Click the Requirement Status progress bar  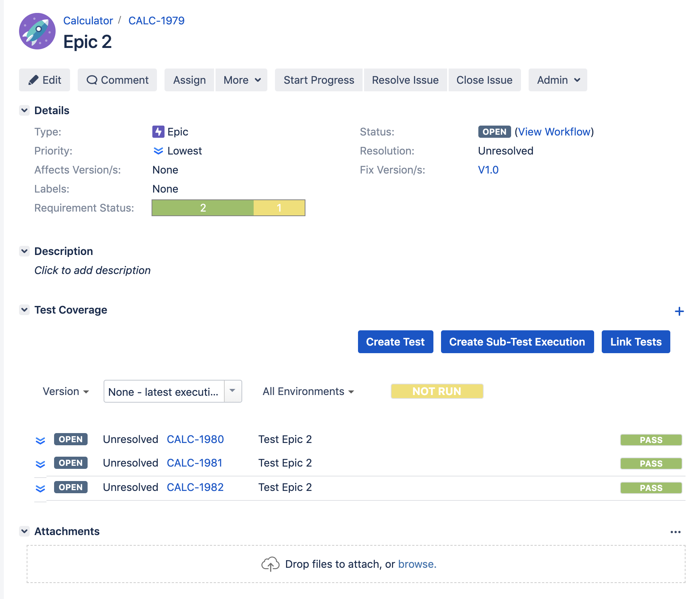(228, 208)
